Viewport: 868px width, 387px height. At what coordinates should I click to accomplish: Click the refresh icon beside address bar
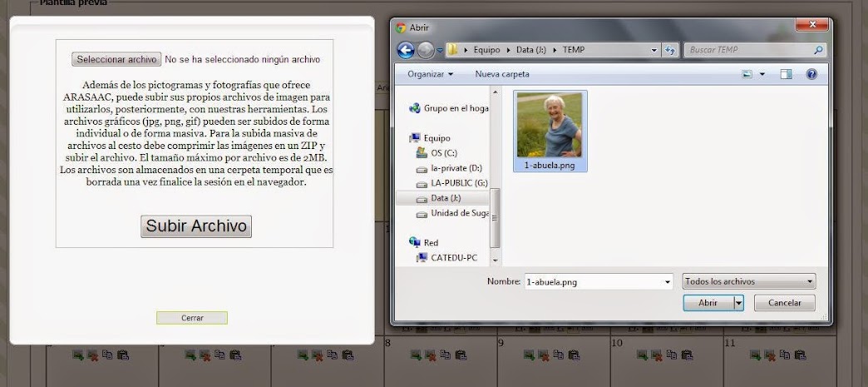tap(670, 50)
